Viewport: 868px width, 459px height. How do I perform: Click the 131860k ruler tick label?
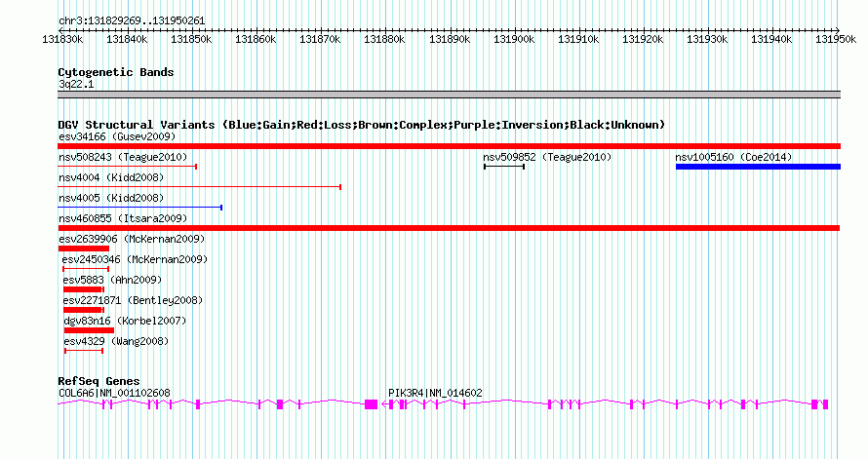point(256,39)
